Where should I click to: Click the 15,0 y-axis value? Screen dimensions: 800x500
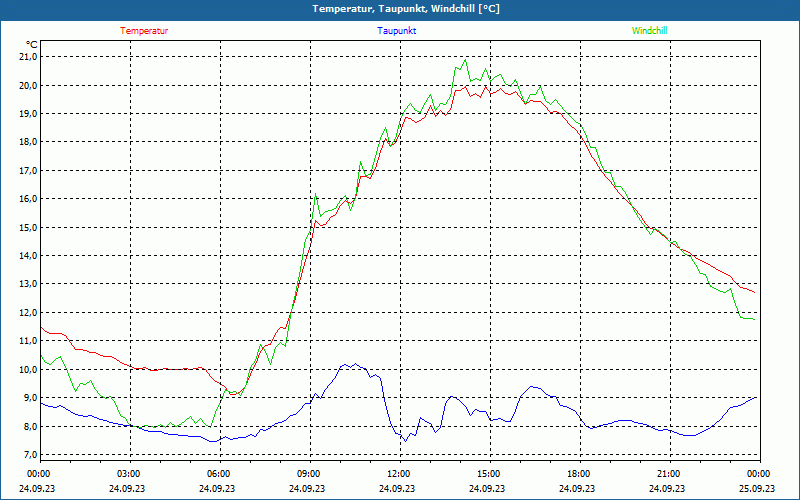(x=28, y=227)
